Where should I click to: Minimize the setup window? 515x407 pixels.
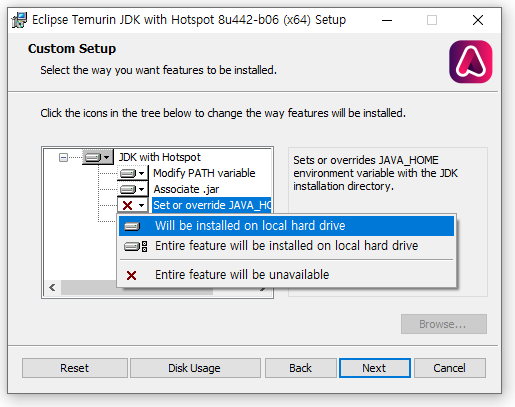click(x=387, y=20)
